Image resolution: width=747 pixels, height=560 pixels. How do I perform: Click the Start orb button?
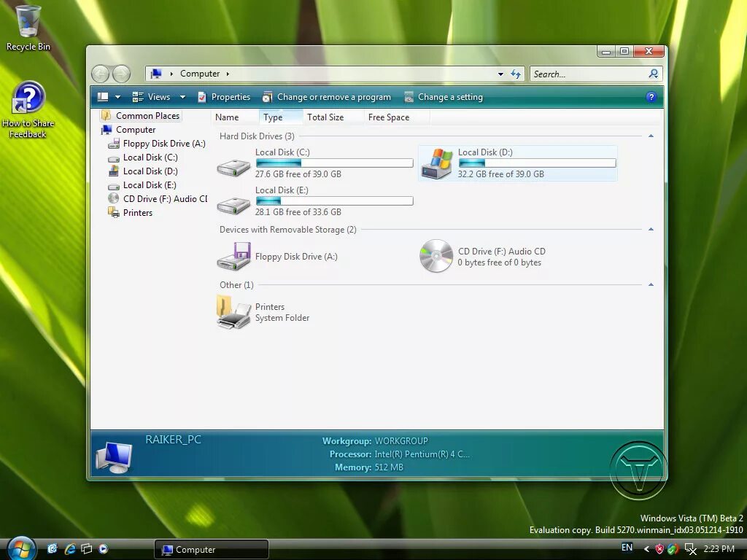(21, 548)
